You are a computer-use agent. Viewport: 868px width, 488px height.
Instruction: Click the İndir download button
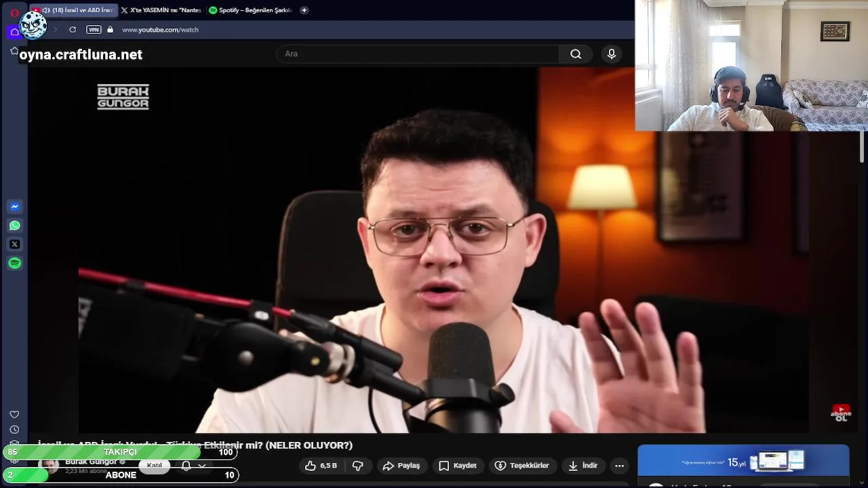583,466
